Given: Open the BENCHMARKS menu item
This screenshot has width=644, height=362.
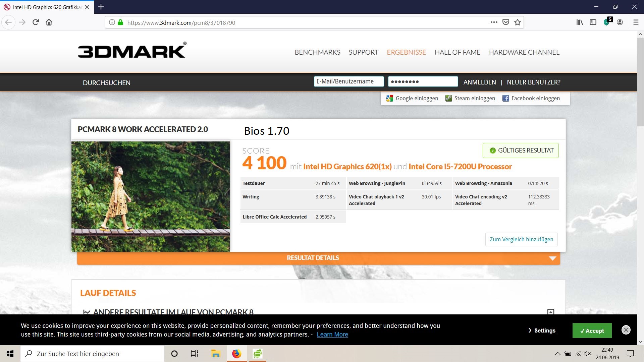Looking at the screenshot, I should point(317,52).
